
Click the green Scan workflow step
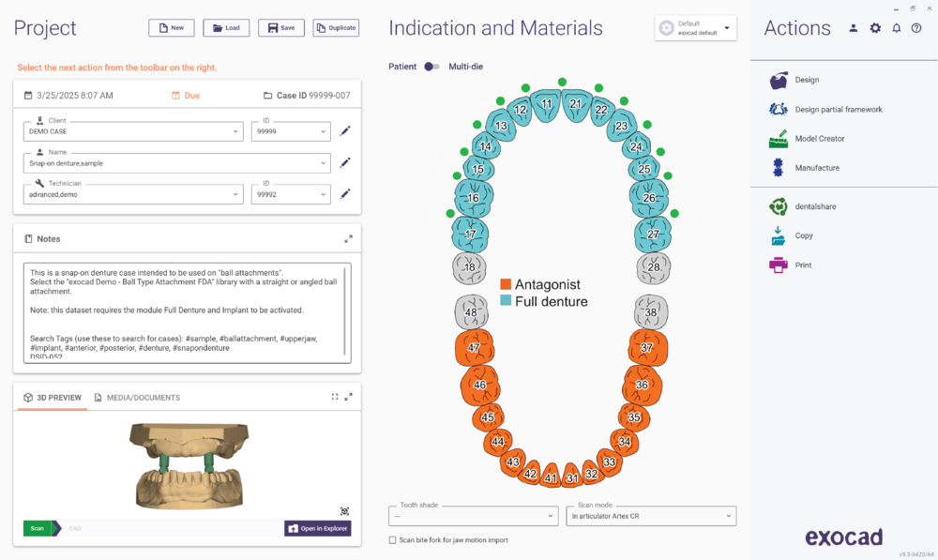[x=40, y=528]
